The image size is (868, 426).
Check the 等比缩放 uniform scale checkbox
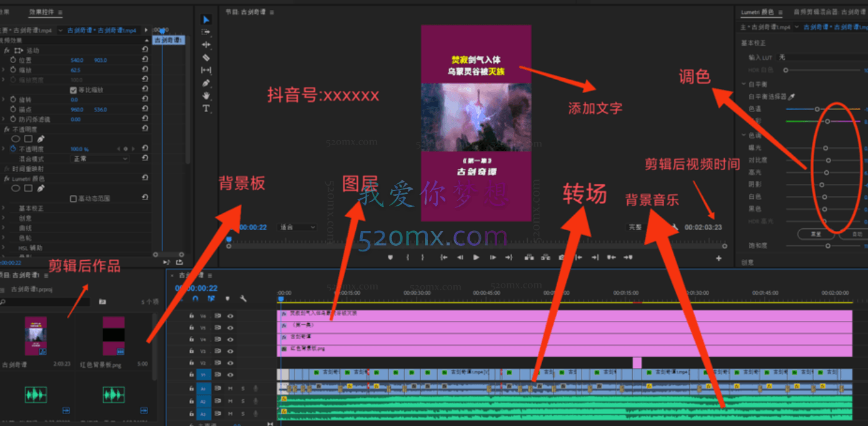tap(74, 90)
